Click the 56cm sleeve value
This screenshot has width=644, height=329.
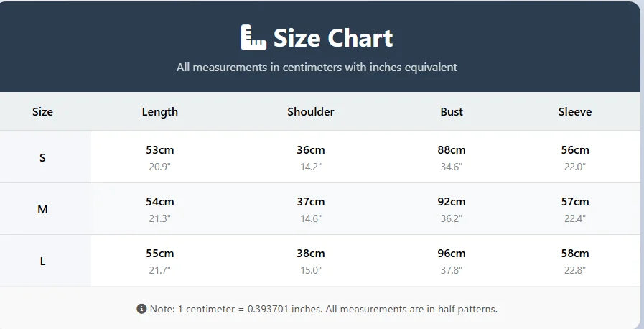575,150
